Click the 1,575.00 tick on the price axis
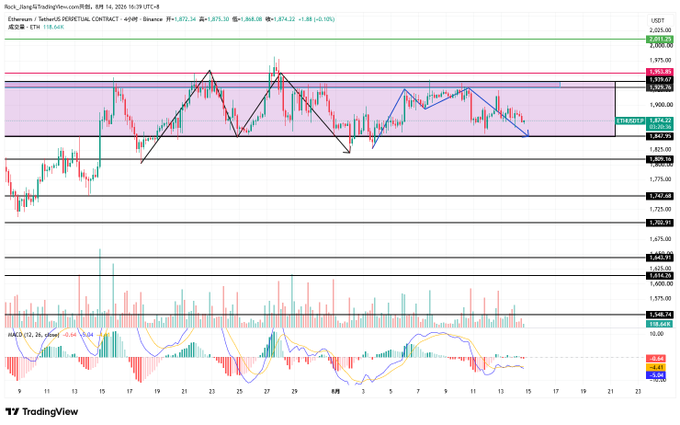680x425 pixels. [x=660, y=298]
